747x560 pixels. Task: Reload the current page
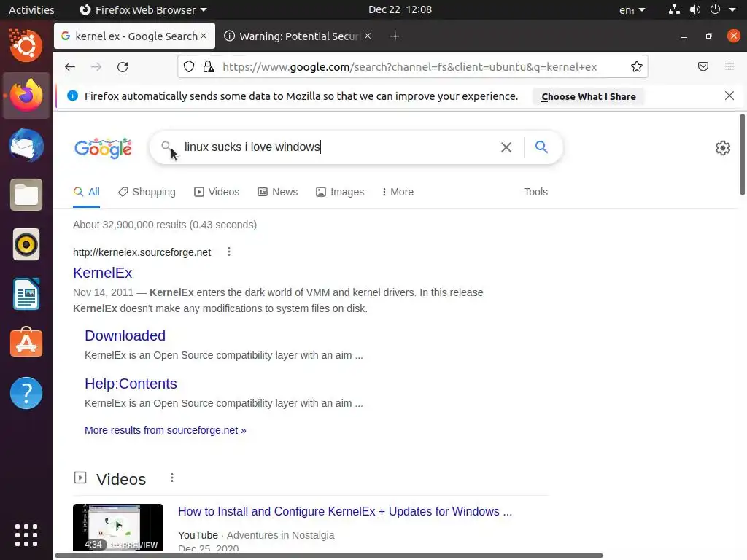point(123,66)
